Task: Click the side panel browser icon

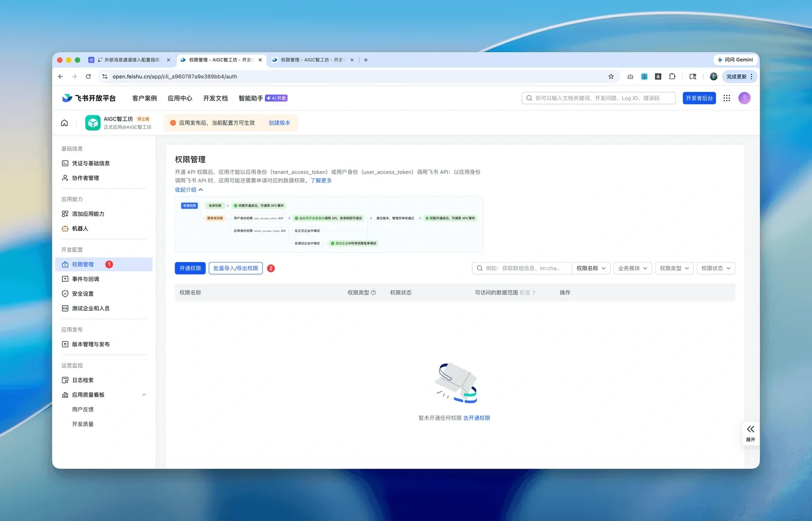Action: [693, 77]
